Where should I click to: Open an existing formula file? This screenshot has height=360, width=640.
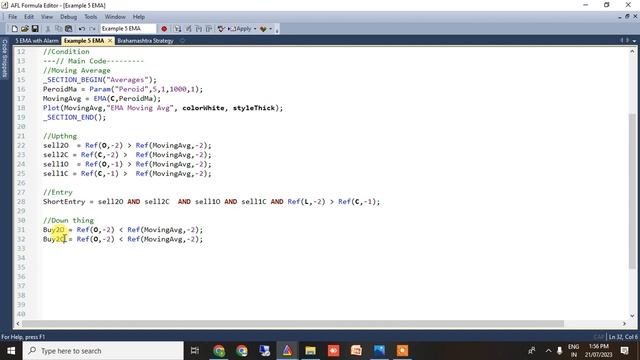pyautogui.click(x=25, y=29)
